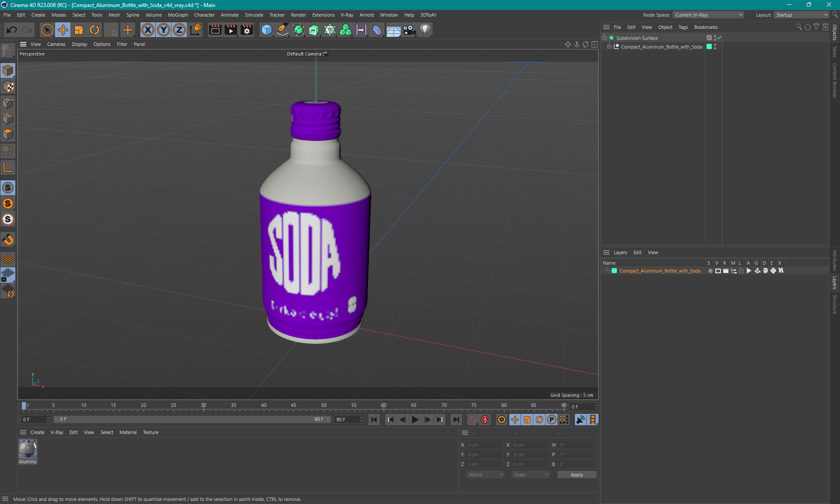This screenshot has height=504, width=840.
Task: Toggle layer View eye for bottle layer
Action: (x=718, y=271)
